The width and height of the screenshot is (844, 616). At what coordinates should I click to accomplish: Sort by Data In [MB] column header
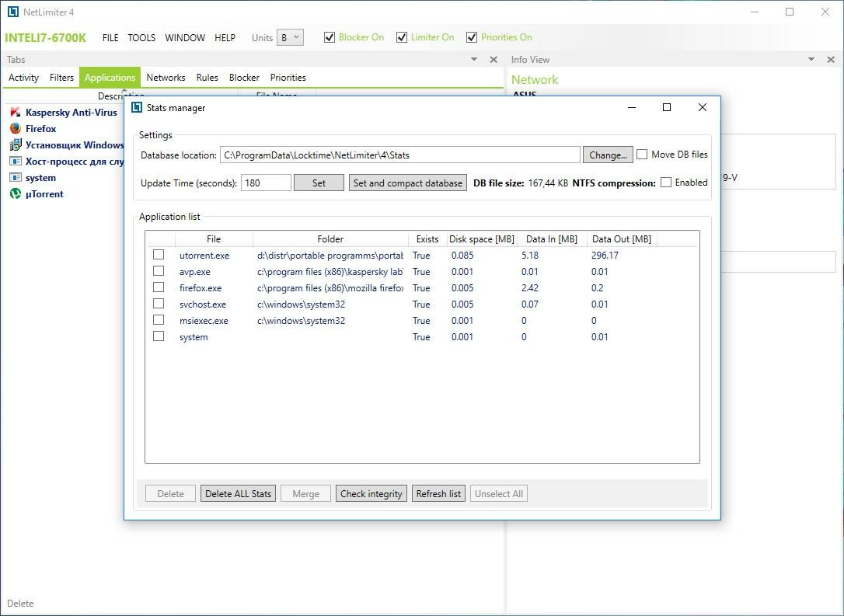[552, 239]
